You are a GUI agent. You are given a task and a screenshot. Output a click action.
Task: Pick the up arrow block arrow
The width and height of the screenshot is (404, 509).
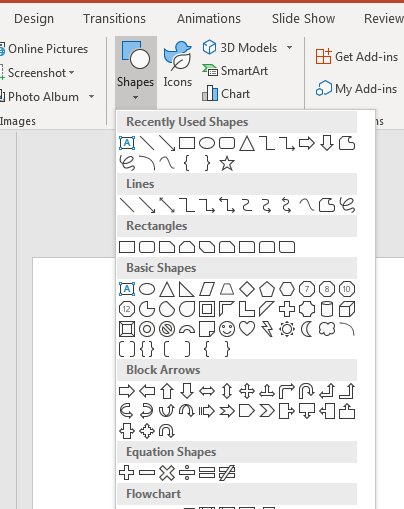click(x=167, y=391)
